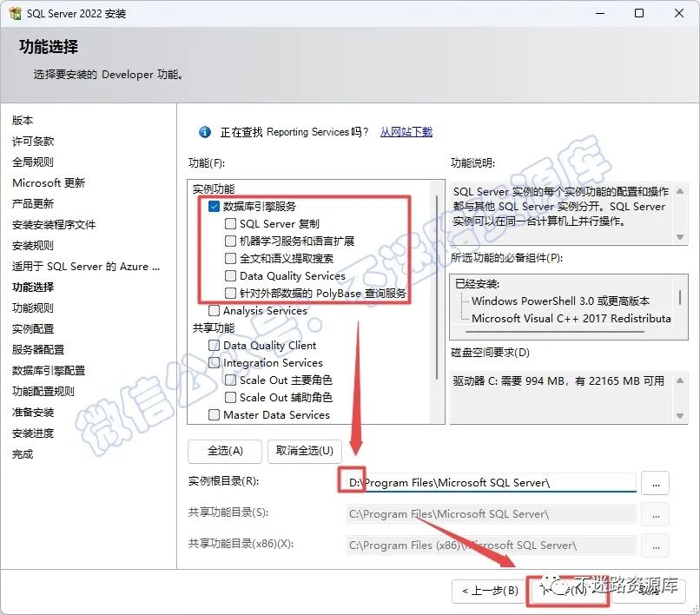
Task: Maximize the SQL Server 2022 安装 window
Action: click(x=639, y=13)
